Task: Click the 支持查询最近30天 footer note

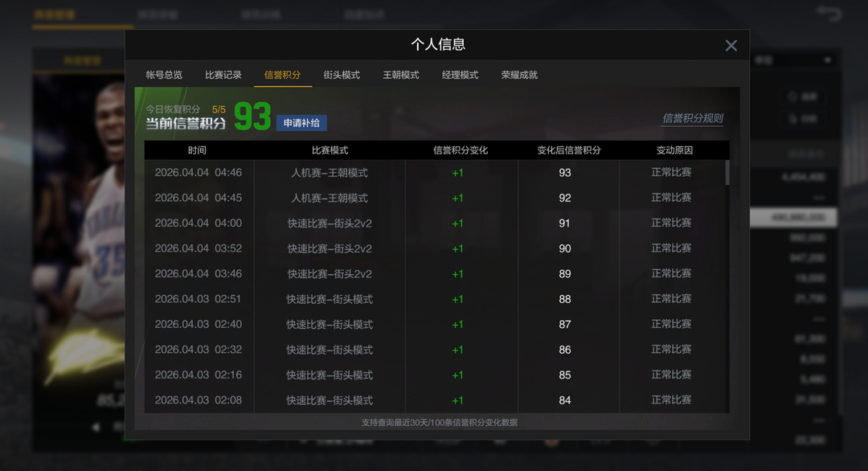Action: pyautogui.click(x=440, y=422)
